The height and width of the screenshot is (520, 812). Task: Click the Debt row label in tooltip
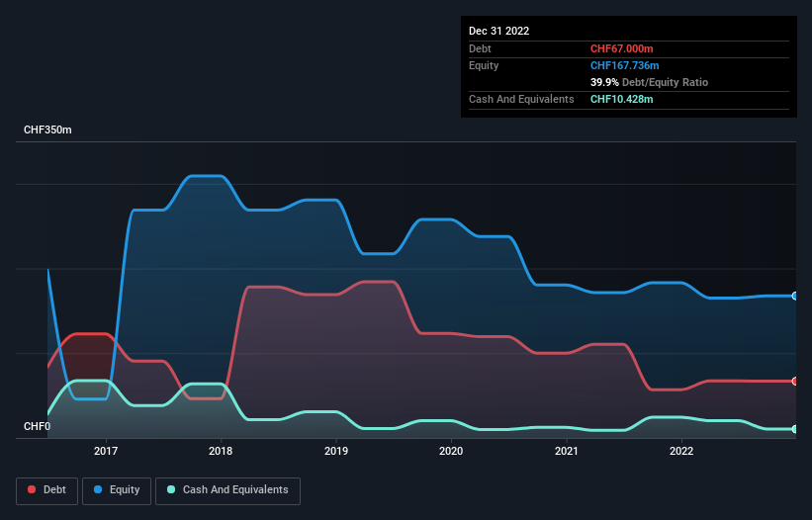480,48
